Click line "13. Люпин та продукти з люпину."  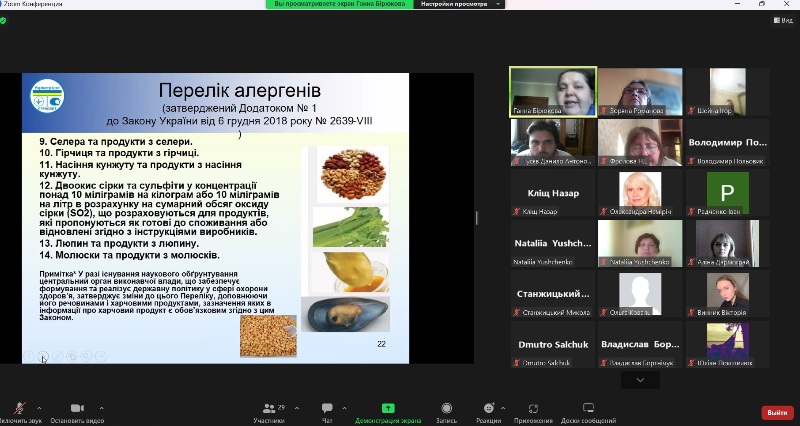[x=119, y=244]
